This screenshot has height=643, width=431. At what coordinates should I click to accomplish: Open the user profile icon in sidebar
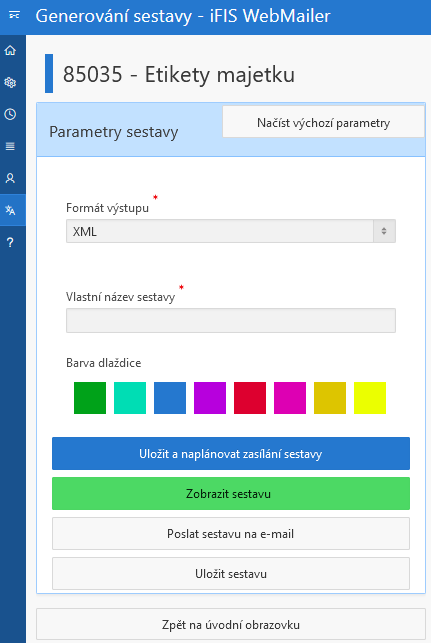pos(10,178)
